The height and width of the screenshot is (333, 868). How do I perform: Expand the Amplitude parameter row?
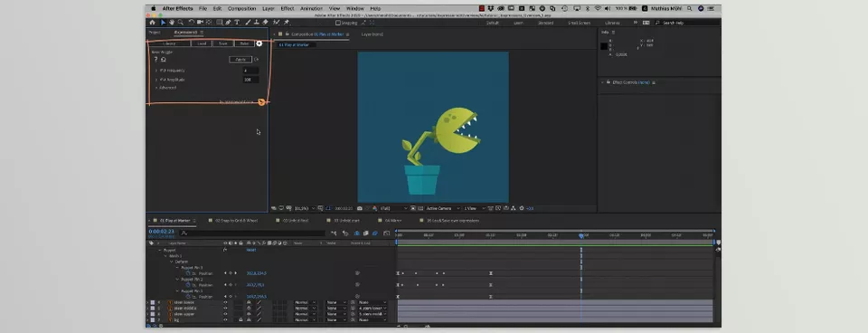pos(156,80)
